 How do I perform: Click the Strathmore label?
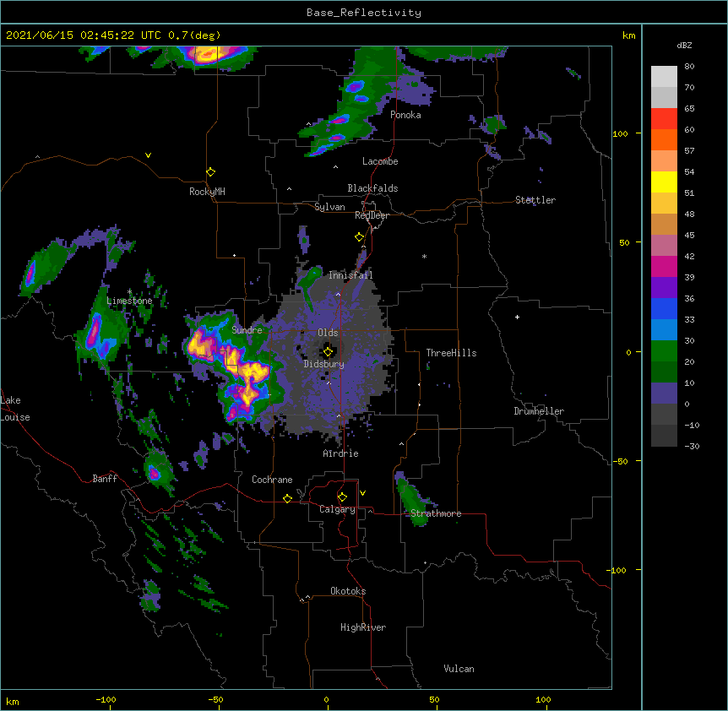(x=436, y=513)
